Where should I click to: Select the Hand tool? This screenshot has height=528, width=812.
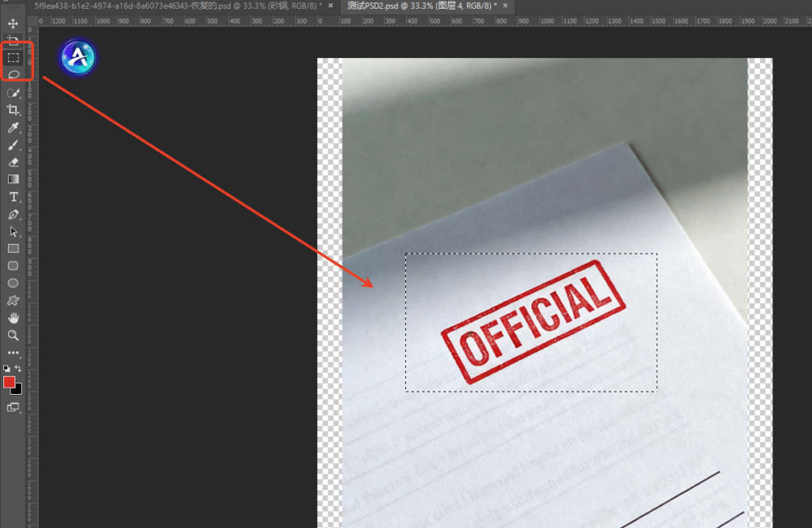pos(13,318)
